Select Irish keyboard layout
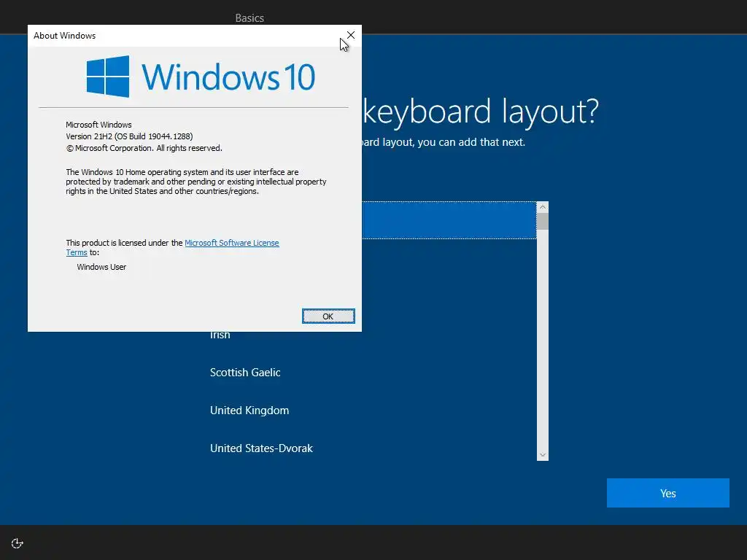The width and height of the screenshot is (747, 560). pos(220,335)
